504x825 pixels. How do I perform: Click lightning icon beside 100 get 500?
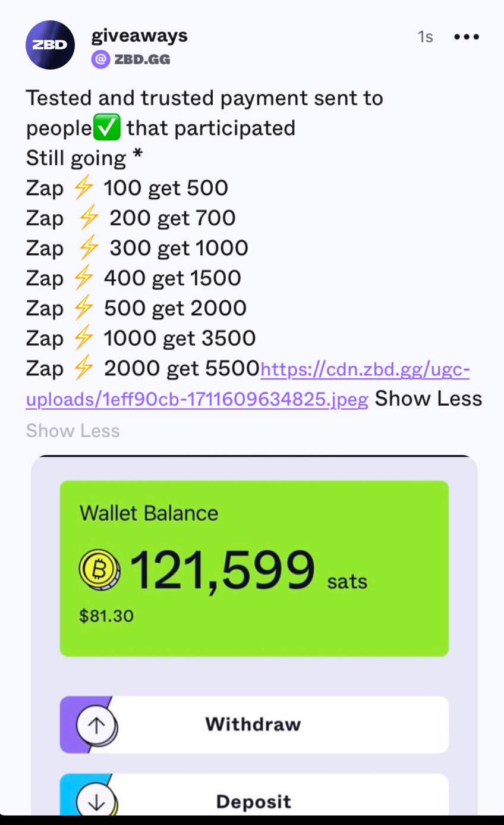pyautogui.click(x=84, y=188)
